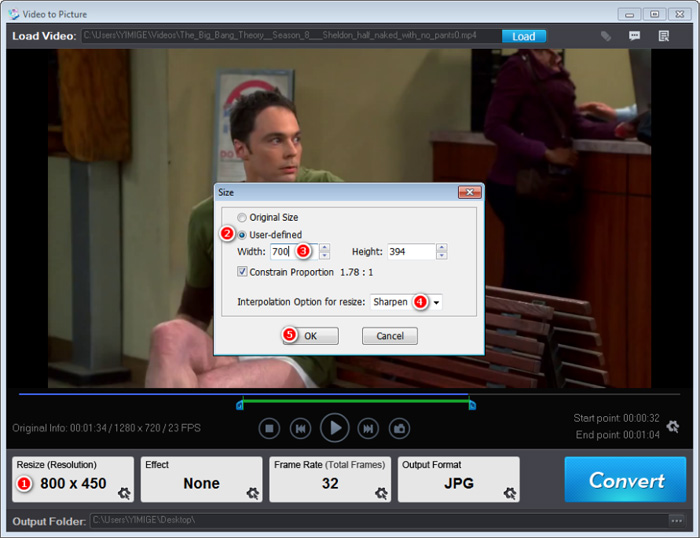Select the User-defined radio button
This screenshot has width=700, height=538.
[242, 235]
